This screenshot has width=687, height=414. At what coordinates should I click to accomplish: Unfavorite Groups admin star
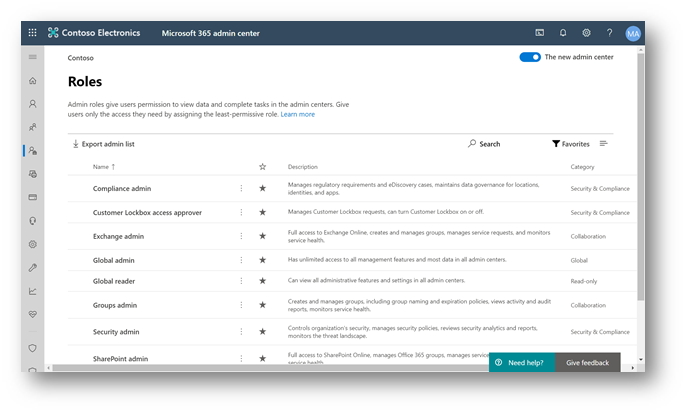click(x=262, y=304)
